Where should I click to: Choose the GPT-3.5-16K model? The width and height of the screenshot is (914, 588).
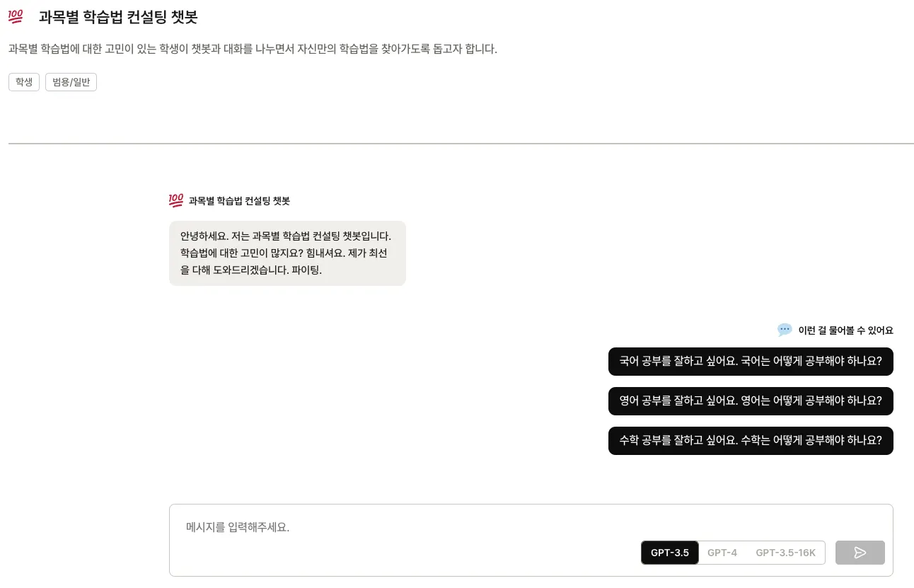point(786,553)
